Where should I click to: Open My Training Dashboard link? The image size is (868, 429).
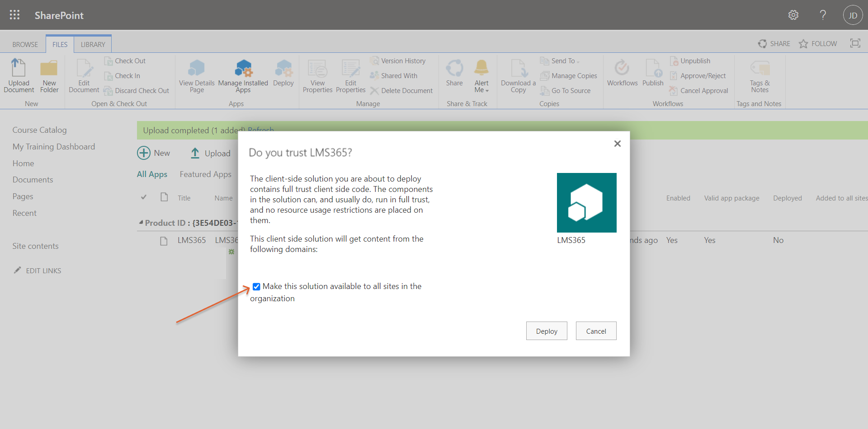(x=54, y=147)
